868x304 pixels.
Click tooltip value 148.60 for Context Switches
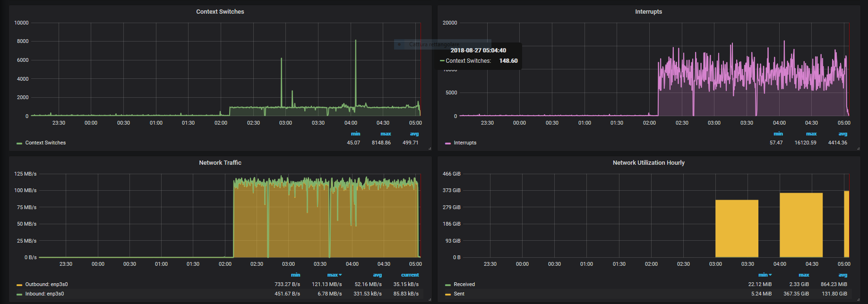(x=508, y=60)
